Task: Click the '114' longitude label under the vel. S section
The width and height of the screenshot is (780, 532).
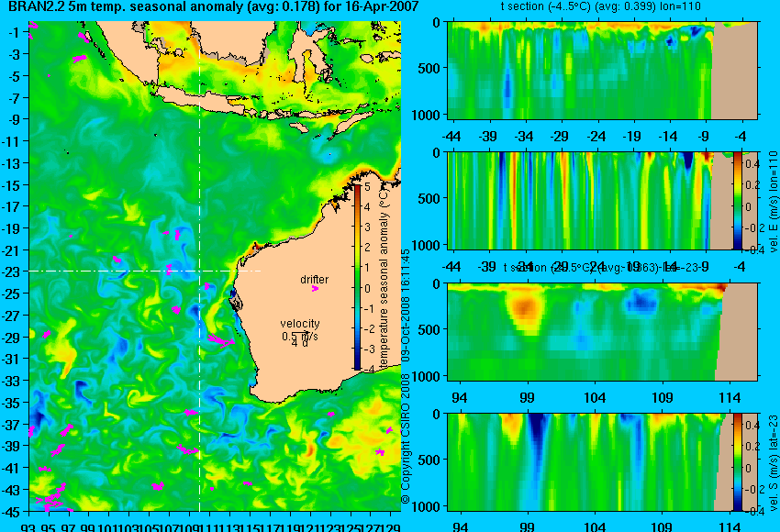Action: 730,526
